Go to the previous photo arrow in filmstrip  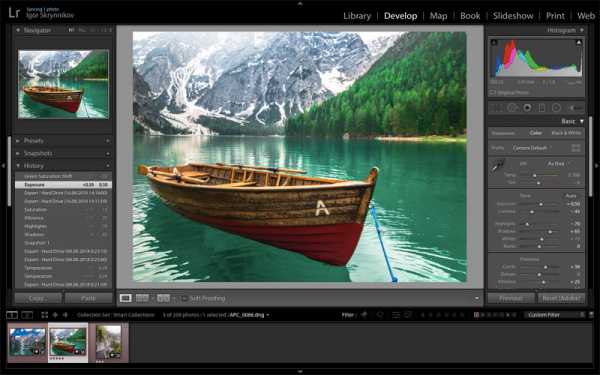pyautogui.click(x=55, y=315)
